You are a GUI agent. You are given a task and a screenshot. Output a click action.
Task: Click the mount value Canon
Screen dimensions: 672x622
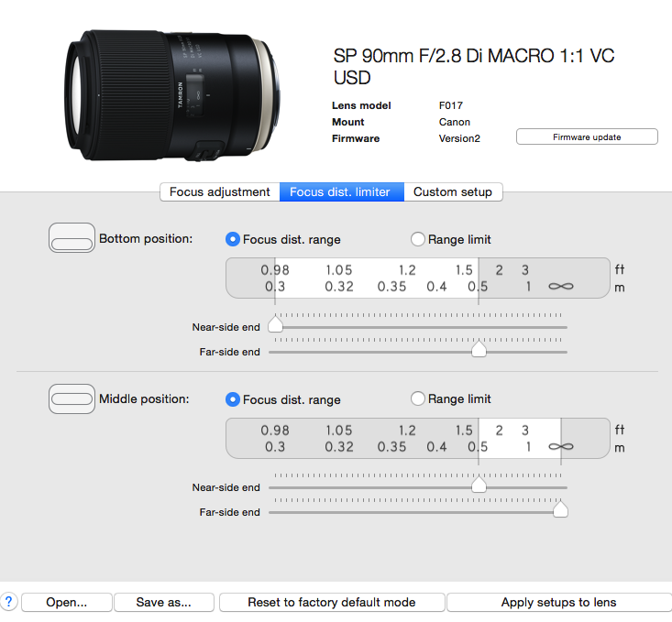click(x=455, y=122)
